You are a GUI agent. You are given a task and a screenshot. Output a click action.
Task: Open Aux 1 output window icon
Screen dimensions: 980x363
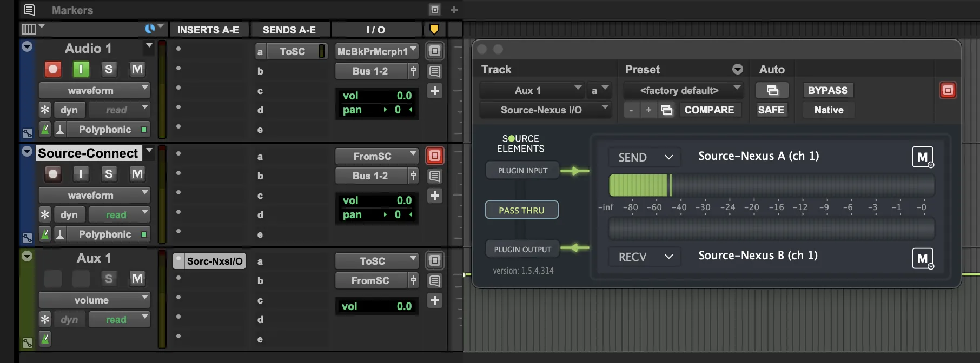[434, 260]
